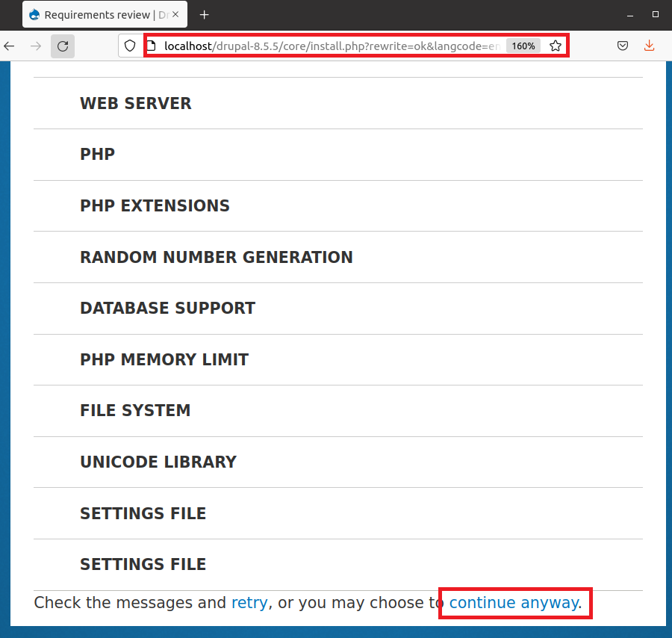Click the site information page icon
Screen dimensions: 672x638
click(x=152, y=46)
